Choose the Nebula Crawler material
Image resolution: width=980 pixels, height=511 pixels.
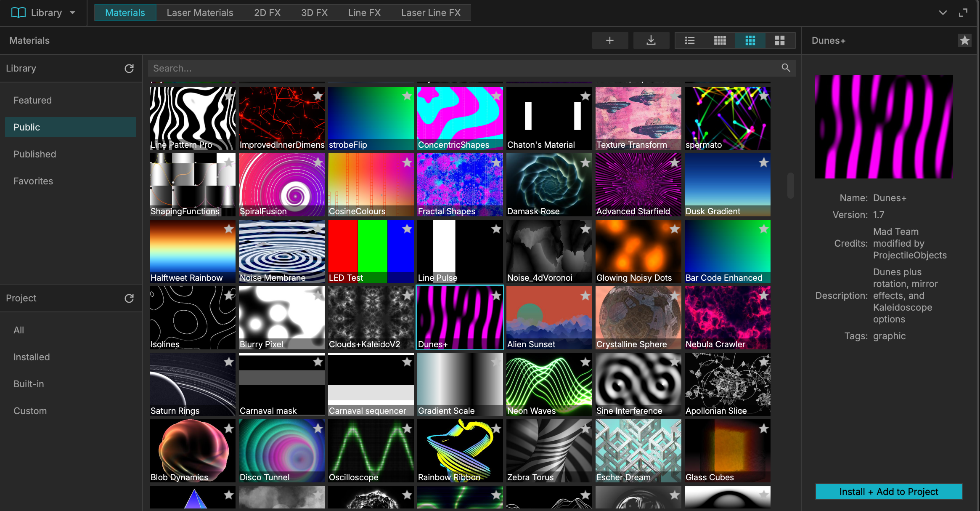point(728,318)
